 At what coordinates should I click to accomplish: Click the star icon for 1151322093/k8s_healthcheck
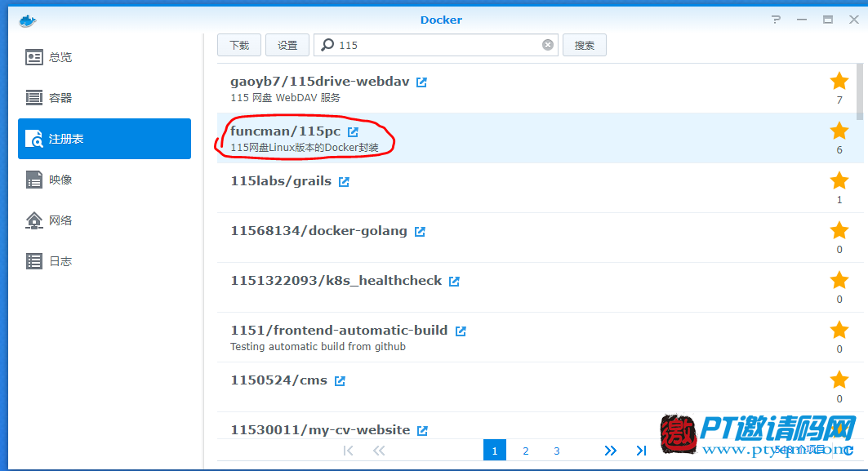pyautogui.click(x=839, y=281)
